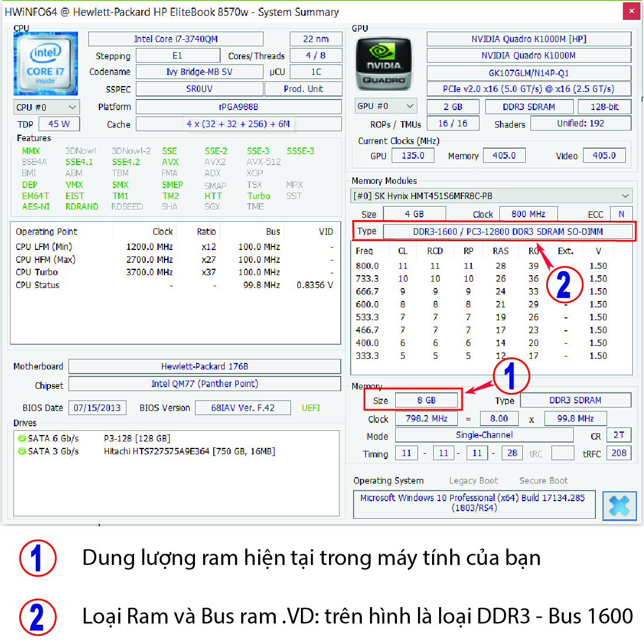This screenshot has width=644, height=644.
Task: Click the PCIe v2.0 x16 interface field
Action: coord(529,89)
